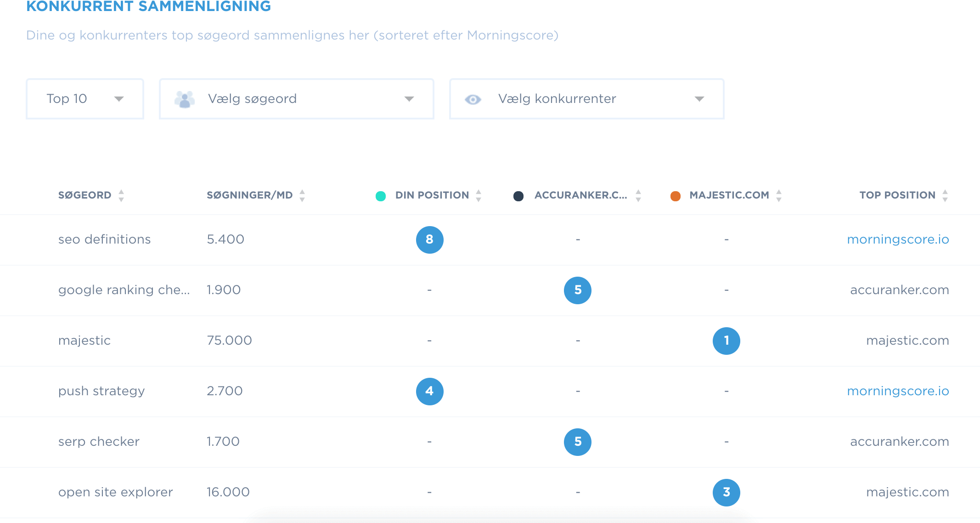The width and height of the screenshot is (980, 523).
Task: Click the eye icon in Vælg konkurrenter
Action: 473,99
